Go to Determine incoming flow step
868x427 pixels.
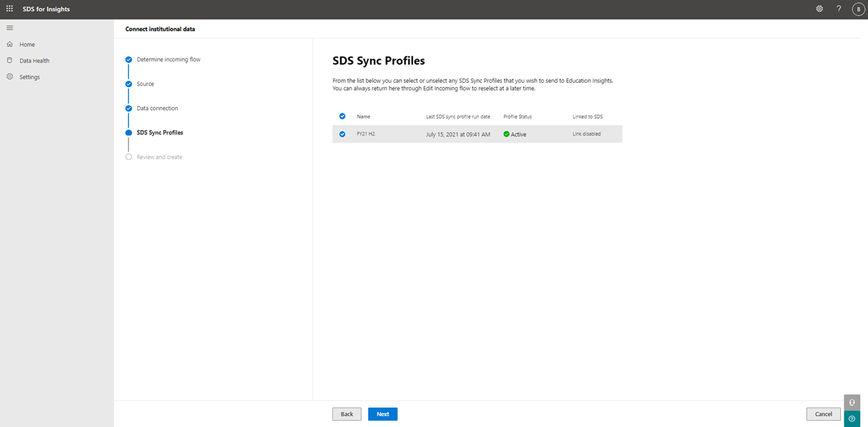pos(168,60)
